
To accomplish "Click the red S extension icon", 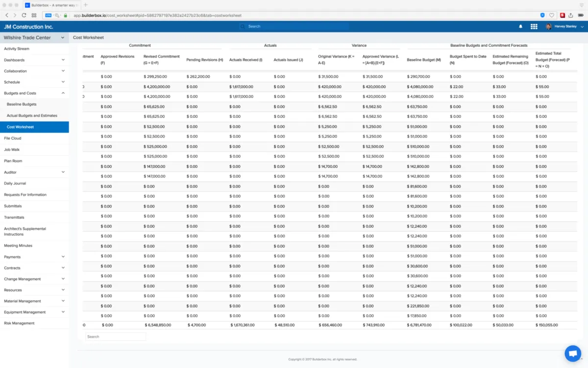I will (x=563, y=15).
